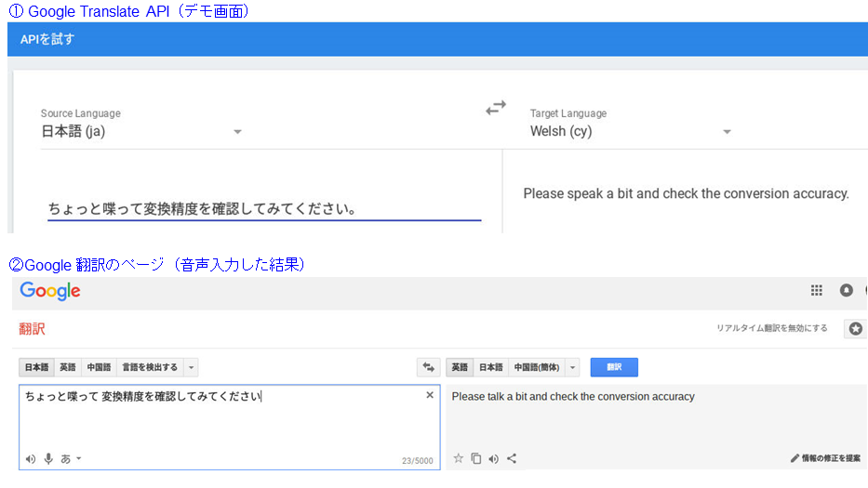Open the Google apps grid
Screen dimensions: 868x488
[817, 290]
